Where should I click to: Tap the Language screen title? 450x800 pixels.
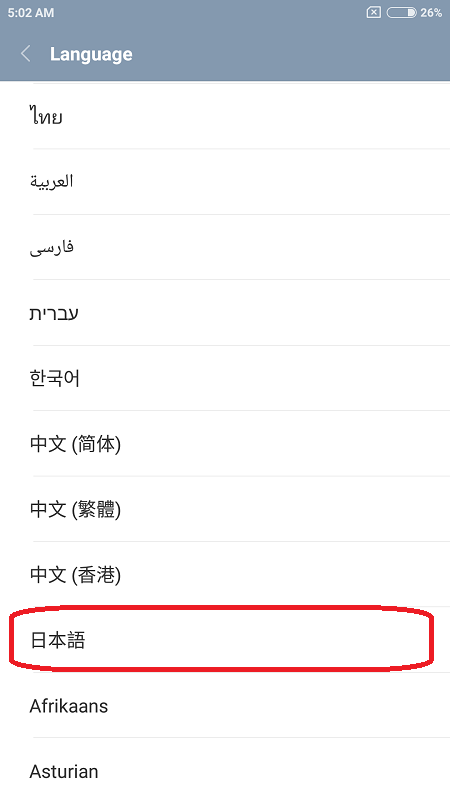pos(91,54)
